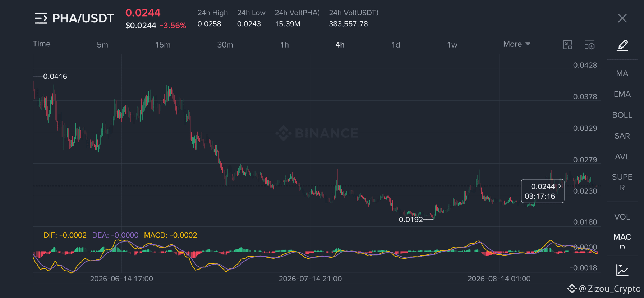Open the chart layout icon

[567, 45]
